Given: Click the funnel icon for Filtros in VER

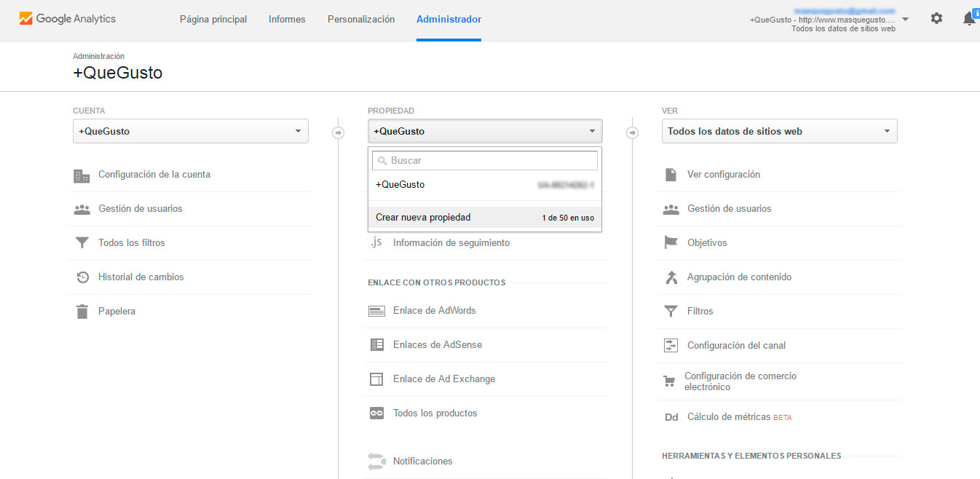Looking at the screenshot, I should click(x=671, y=312).
